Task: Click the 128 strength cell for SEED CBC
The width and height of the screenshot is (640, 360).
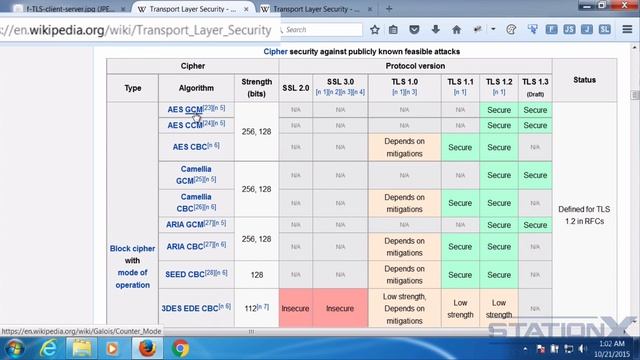Action: point(256,275)
